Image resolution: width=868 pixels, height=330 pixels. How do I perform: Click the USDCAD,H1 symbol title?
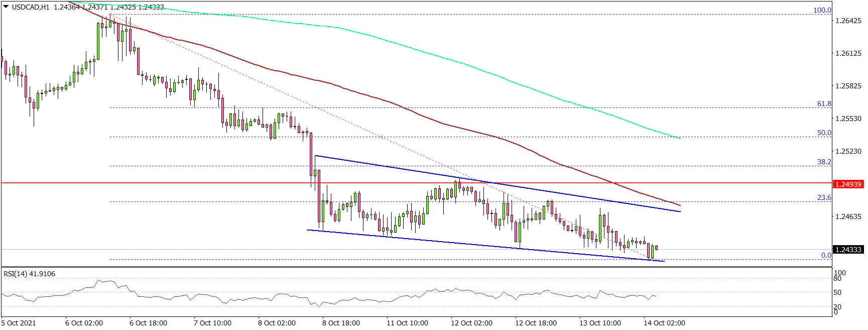point(31,8)
